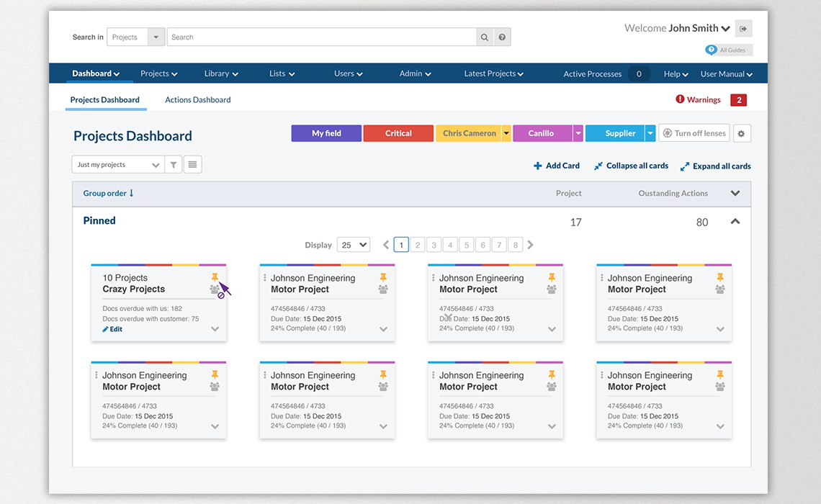Switch to Actions Dashboard tab
Image resolution: width=821 pixels, height=504 pixels.
(x=198, y=100)
